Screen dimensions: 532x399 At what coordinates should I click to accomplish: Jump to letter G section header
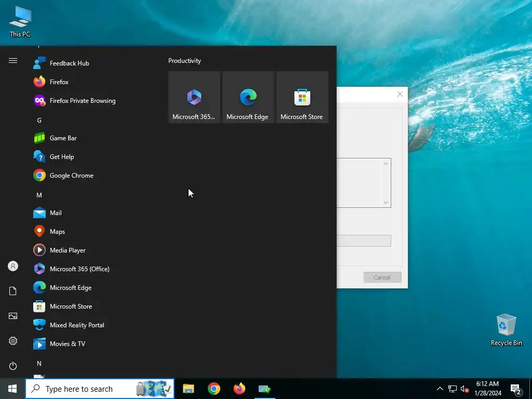coord(39,120)
